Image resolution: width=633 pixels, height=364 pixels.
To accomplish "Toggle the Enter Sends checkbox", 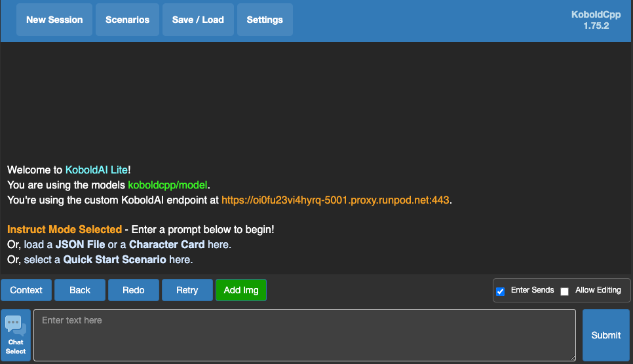I will pyautogui.click(x=501, y=291).
